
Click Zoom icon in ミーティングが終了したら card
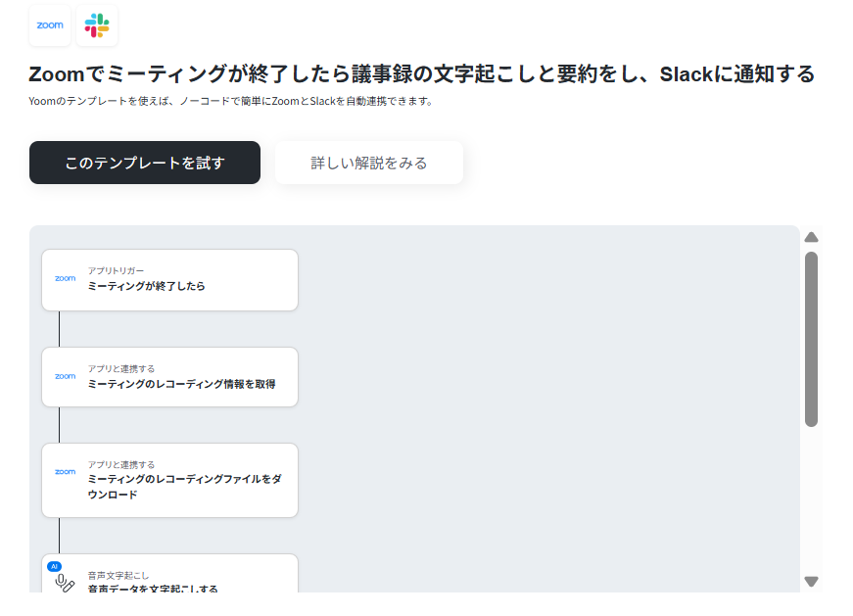click(x=66, y=278)
